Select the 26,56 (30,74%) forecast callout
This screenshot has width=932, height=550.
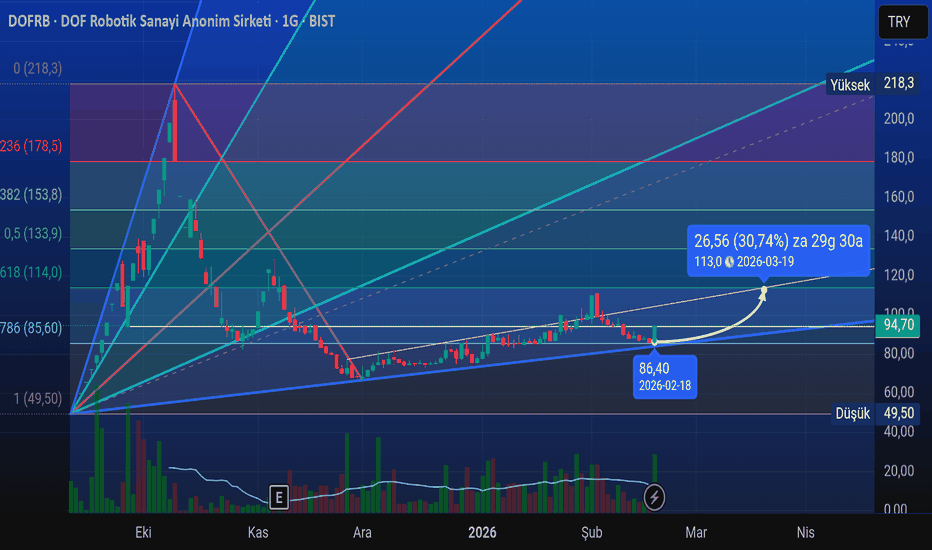click(x=779, y=250)
